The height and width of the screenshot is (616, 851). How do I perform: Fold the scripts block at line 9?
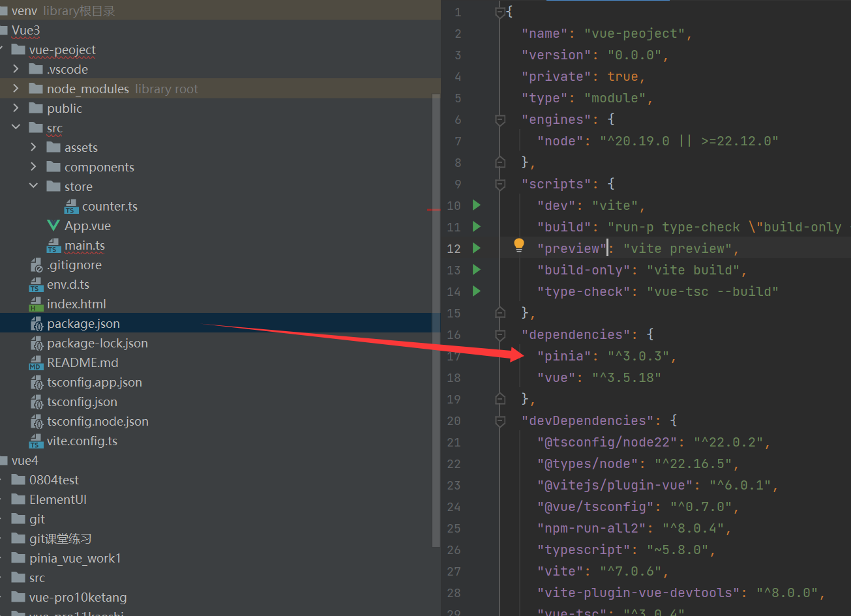500,184
